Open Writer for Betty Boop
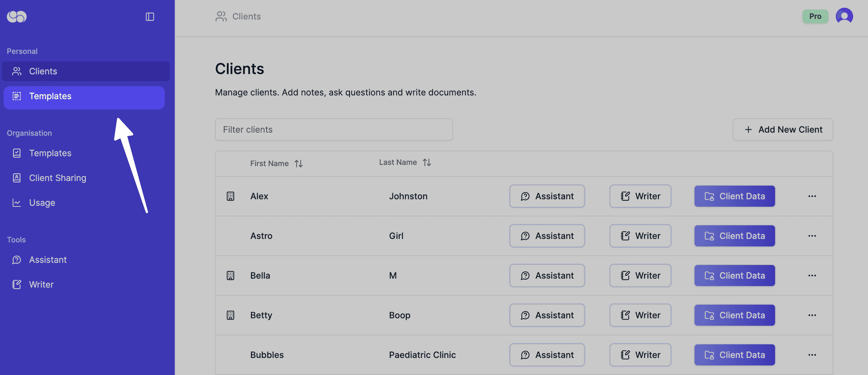This screenshot has height=375, width=868. click(x=640, y=316)
